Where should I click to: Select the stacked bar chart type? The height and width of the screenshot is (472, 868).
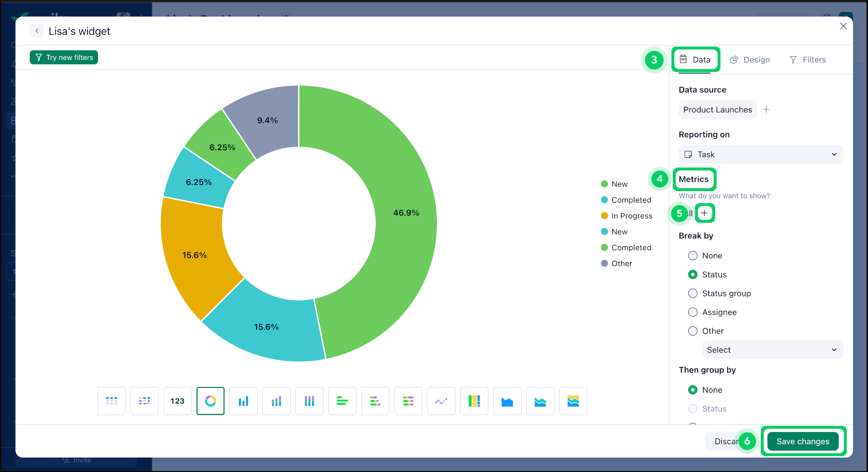pyautogui.click(x=375, y=401)
